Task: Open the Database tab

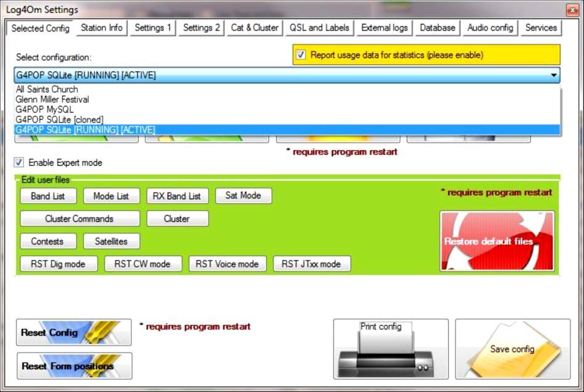Action: 438,28
